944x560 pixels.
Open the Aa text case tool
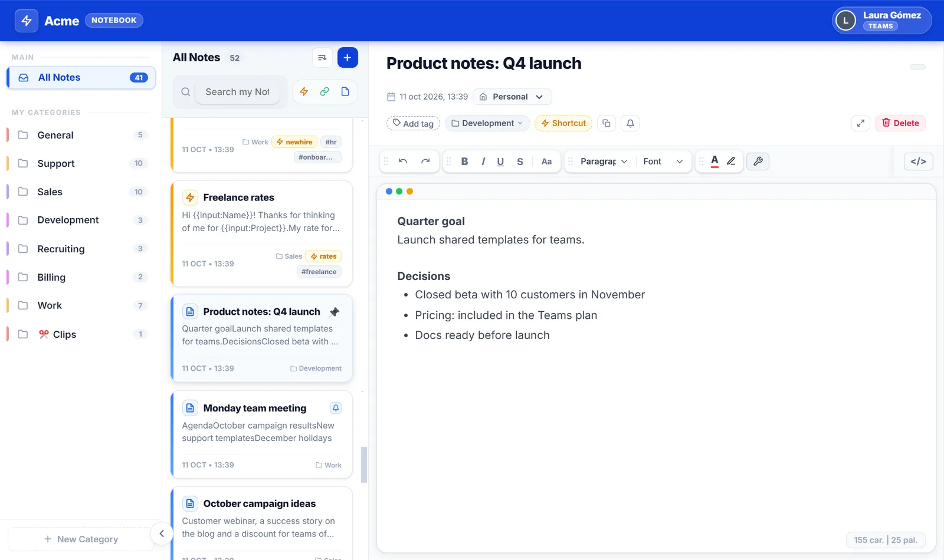(x=546, y=162)
